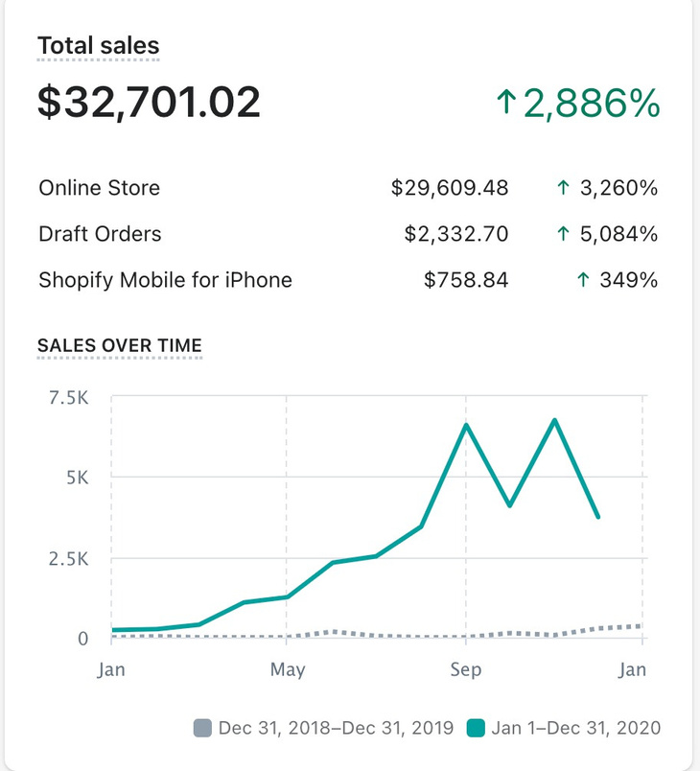Click Shopify Mobile for iPhone row label
The image size is (700, 771).
pyautogui.click(x=165, y=280)
